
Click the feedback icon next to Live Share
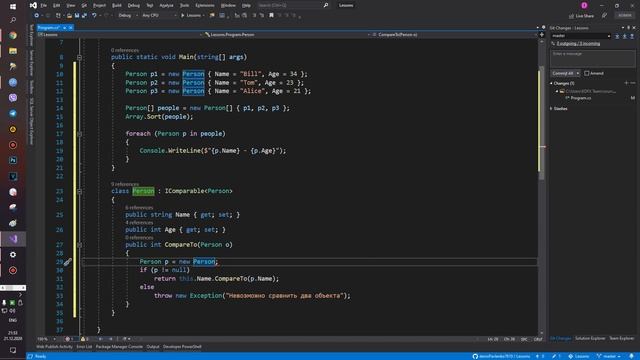coord(604,16)
